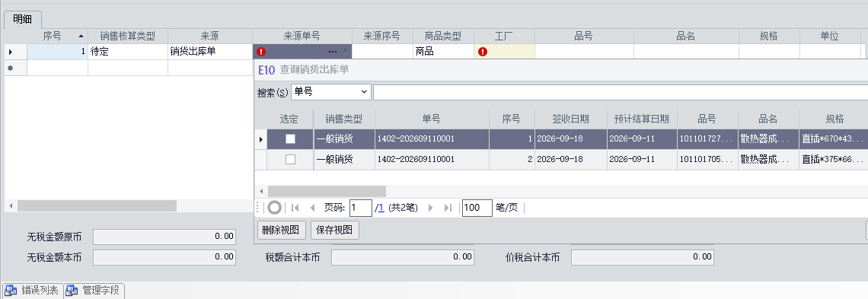Click the popup grid horizontal scrollbar thumb

(x=327, y=191)
